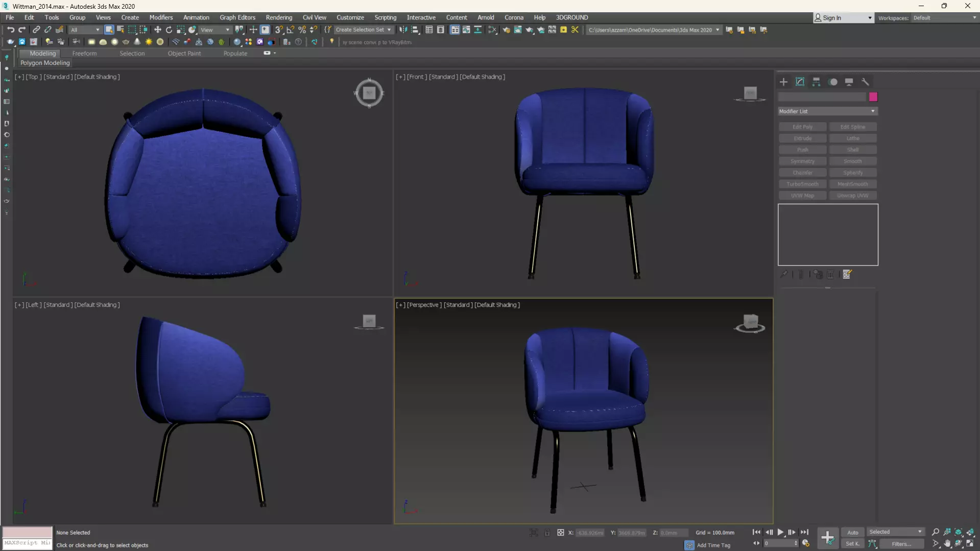Expand the Modifier List dropdown
This screenshot has width=980, height=551.
(x=827, y=111)
